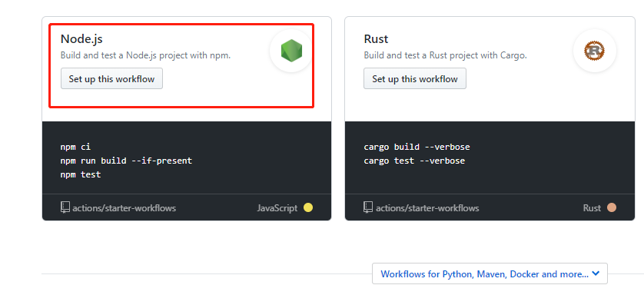This screenshot has width=644, height=295.
Task: Click the Rust gear logo icon
Action: pos(594,51)
